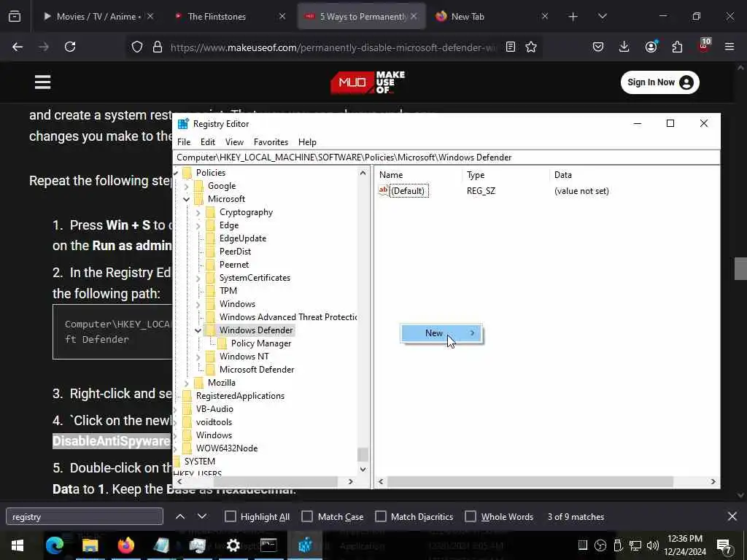Go back with the browser back arrow

pyautogui.click(x=18, y=47)
